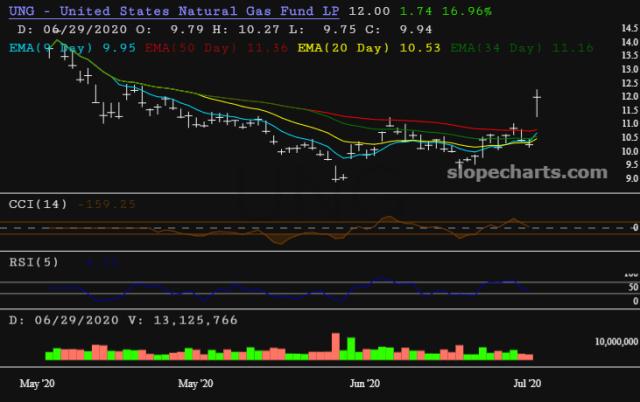
Task: Click the CCI value -159.25
Action: pyautogui.click(x=111, y=204)
